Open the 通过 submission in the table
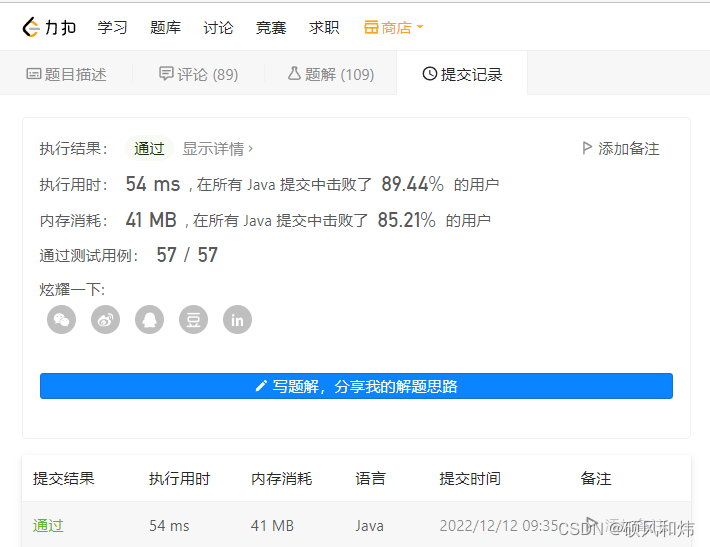Screen dimensions: 710x547 point(48,526)
